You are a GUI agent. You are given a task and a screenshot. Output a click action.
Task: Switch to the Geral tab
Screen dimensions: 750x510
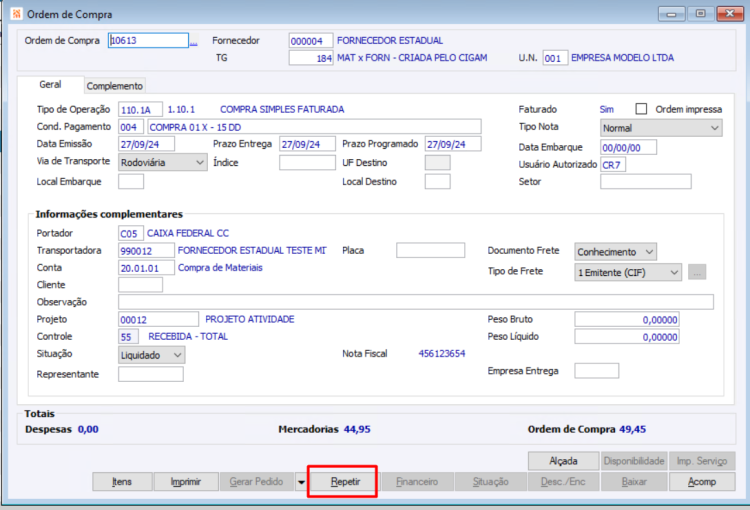point(50,85)
